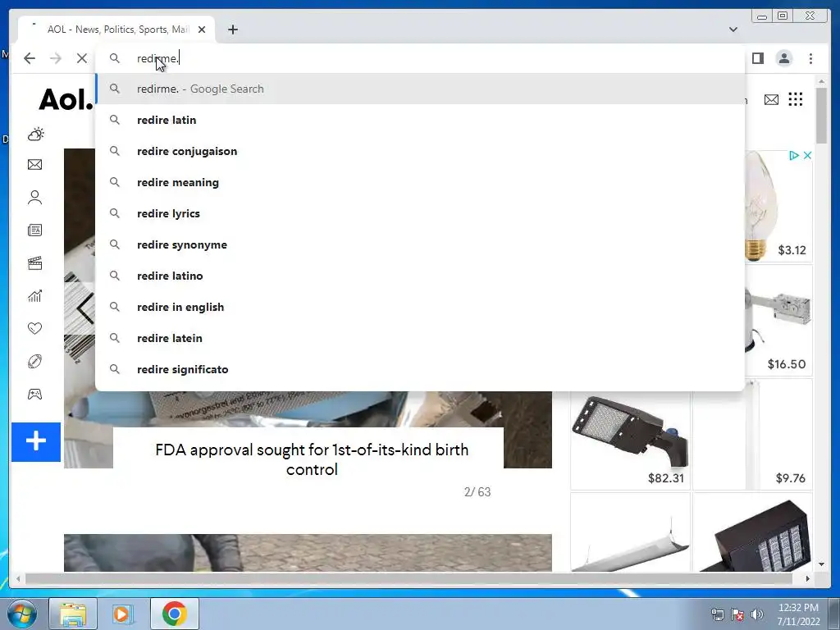Screen dimensions: 840x630
Task: Open the sports football icon in sidebar
Action: [x=34, y=362]
